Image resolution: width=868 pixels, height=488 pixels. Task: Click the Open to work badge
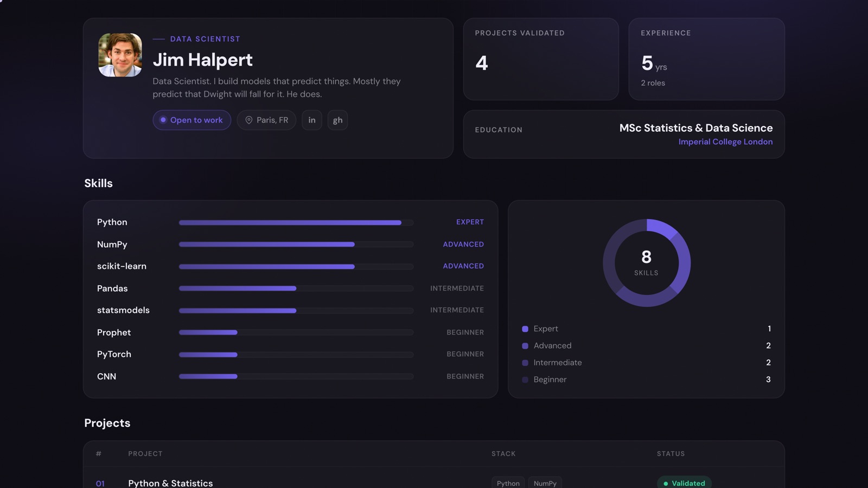pos(192,120)
